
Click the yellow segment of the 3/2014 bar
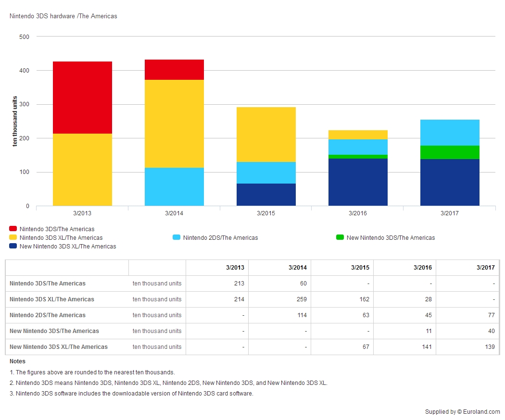(x=174, y=124)
